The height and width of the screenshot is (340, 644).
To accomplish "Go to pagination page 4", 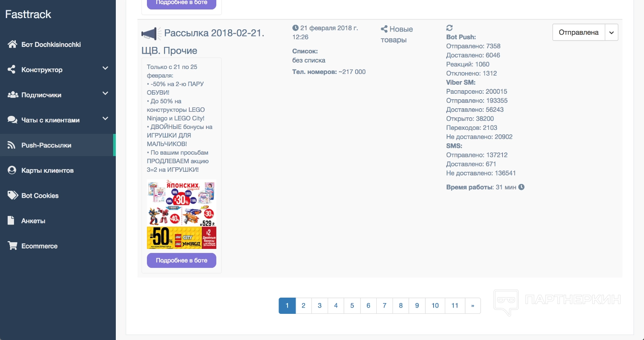I will [336, 306].
